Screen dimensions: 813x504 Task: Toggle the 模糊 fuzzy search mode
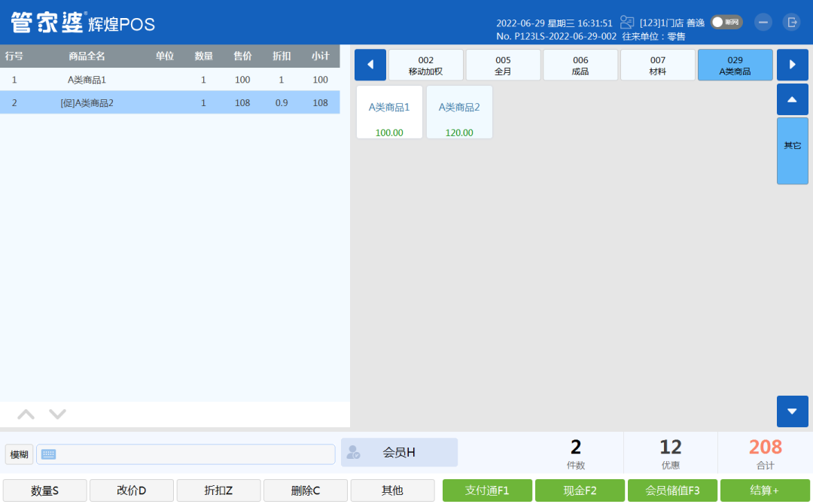(x=19, y=454)
